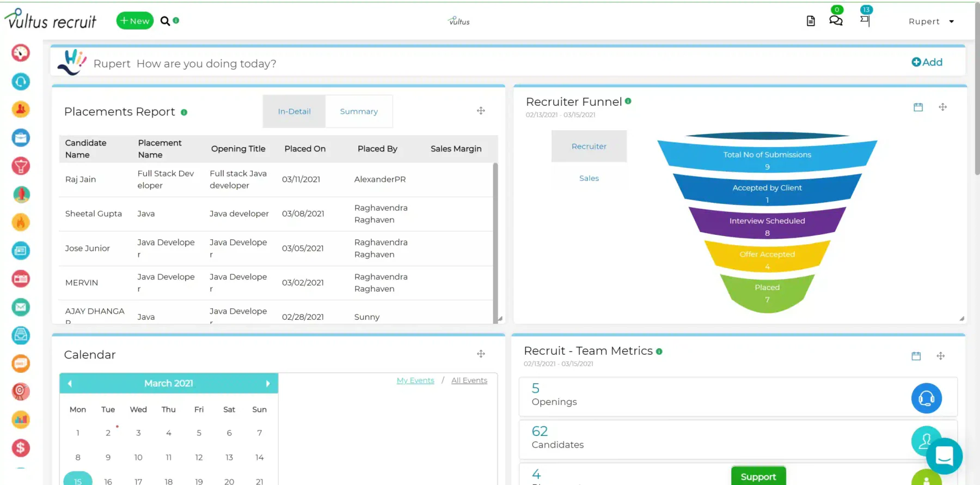980x485 pixels.
Task: Click the Calendar widget move handle icon
Action: (481, 354)
